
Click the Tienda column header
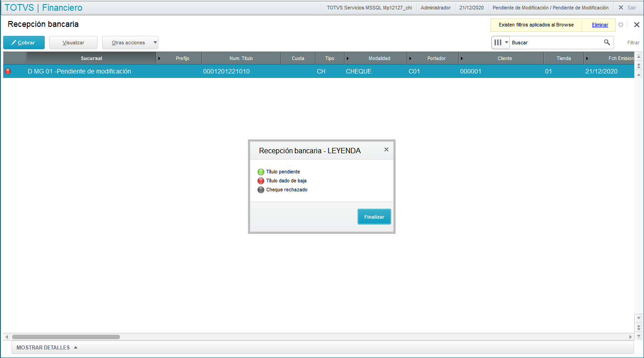(x=563, y=58)
